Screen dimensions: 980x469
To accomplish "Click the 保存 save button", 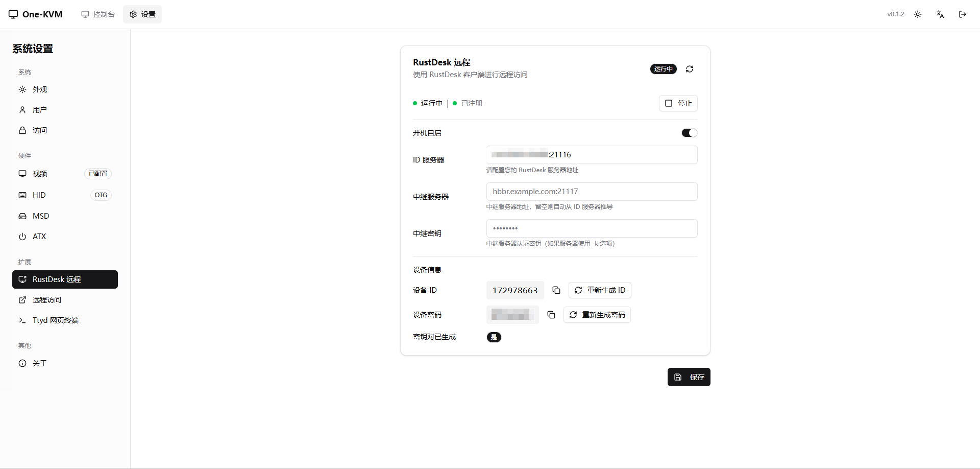I will point(689,377).
